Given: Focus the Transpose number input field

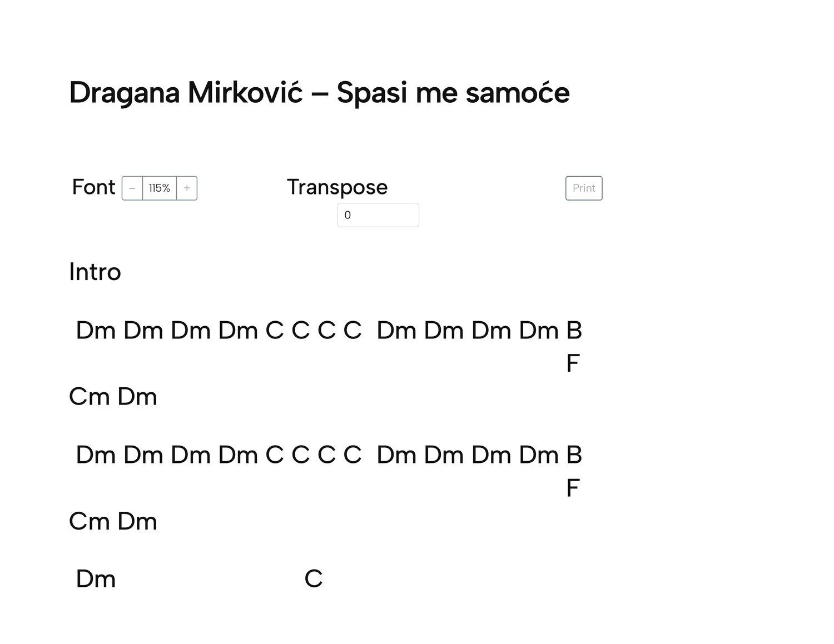Looking at the screenshot, I should [x=378, y=215].
